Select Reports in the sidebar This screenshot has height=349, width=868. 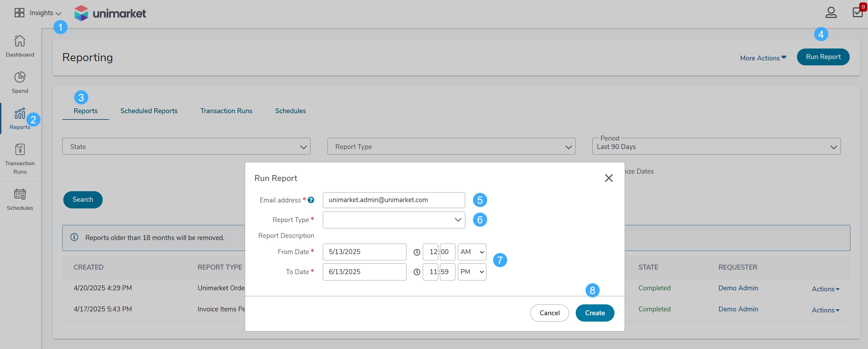click(x=20, y=119)
